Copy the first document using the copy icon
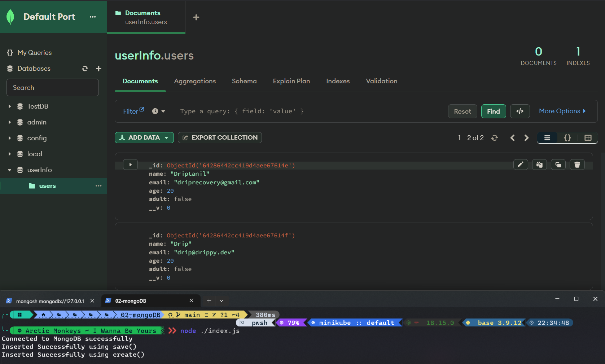 [539, 165]
